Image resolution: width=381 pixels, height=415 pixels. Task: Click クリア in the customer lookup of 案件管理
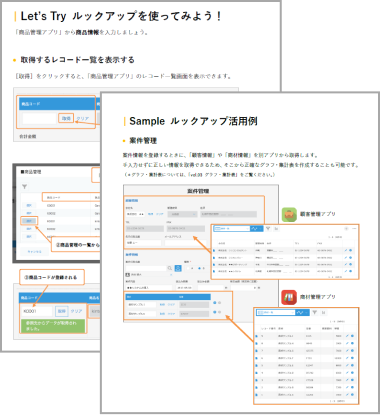[160, 214]
